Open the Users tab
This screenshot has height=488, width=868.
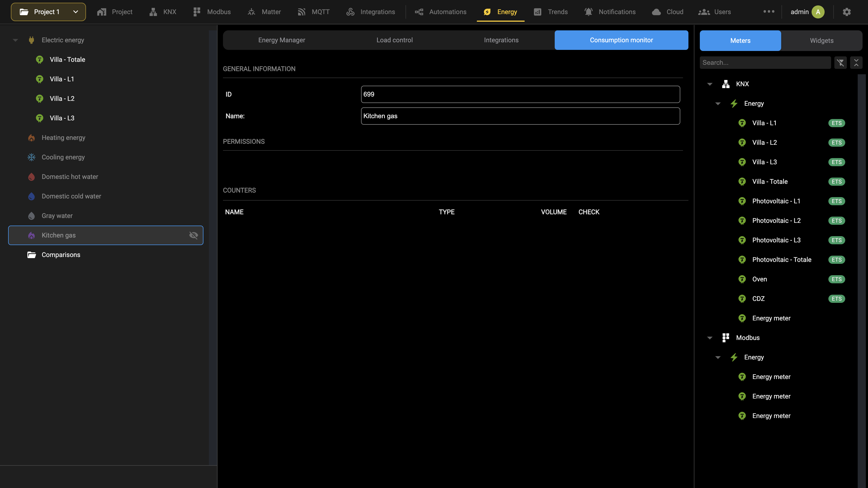(x=714, y=12)
